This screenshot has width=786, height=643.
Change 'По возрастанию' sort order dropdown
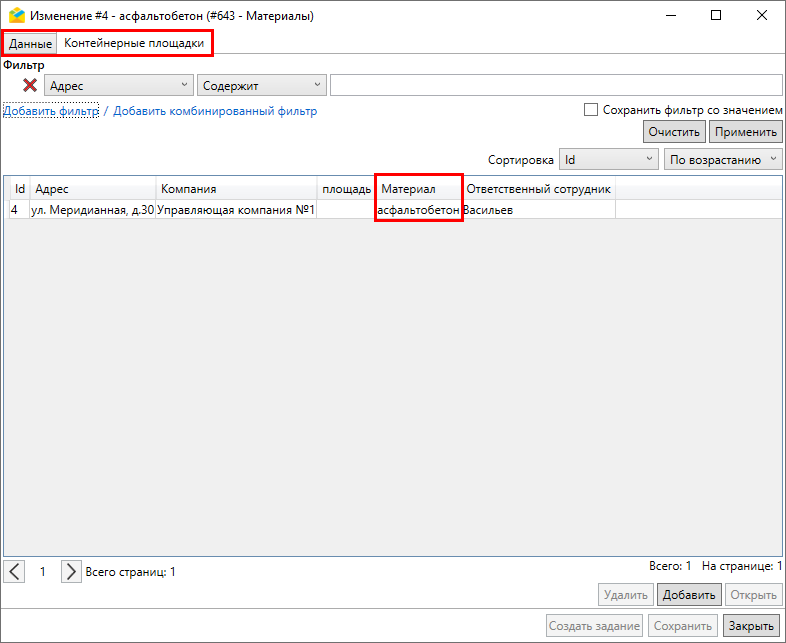pyautogui.click(x=723, y=160)
